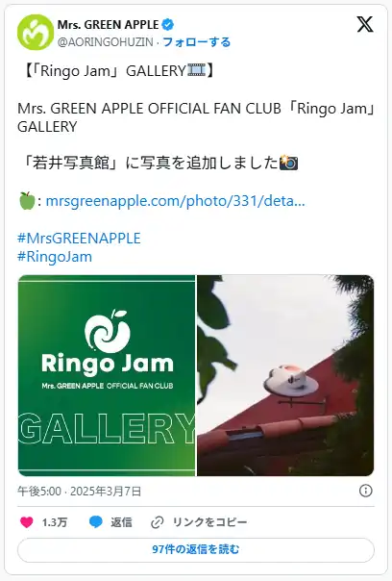Open the hat on red roof photo
392x581 pixels.
click(x=285, y=375)
